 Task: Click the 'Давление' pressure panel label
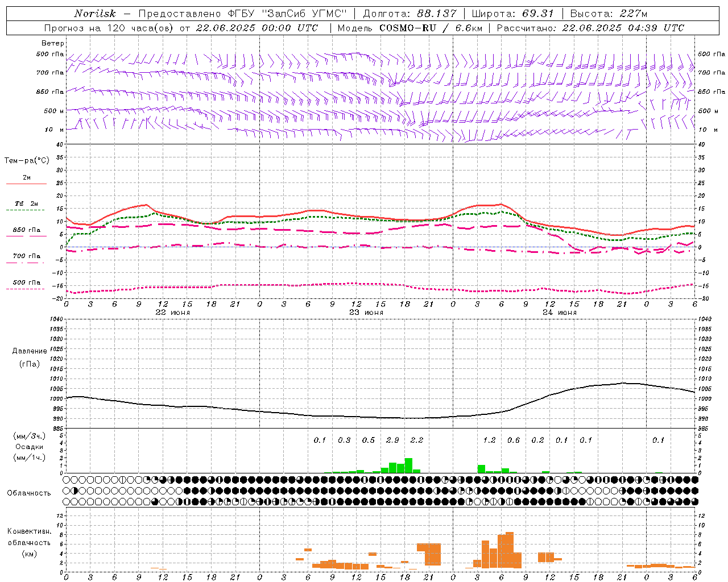click(29, 351)
